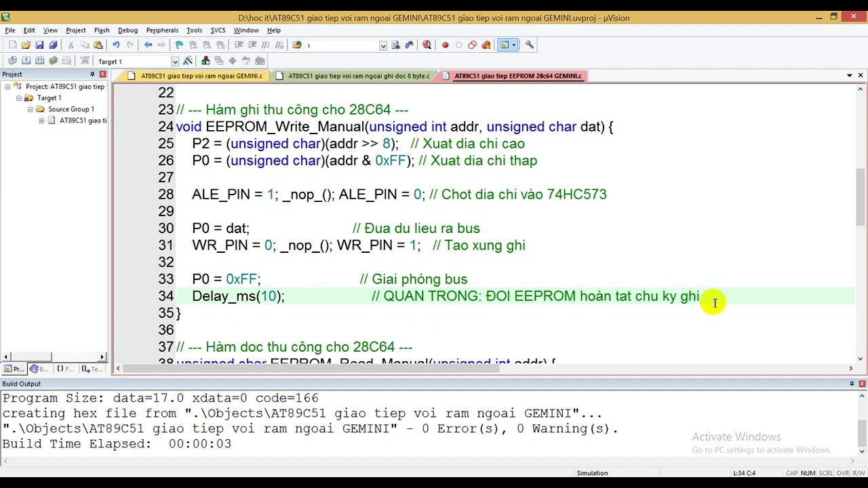
Task: Open the Target 1 dropdown
Action: coord(175,62)
